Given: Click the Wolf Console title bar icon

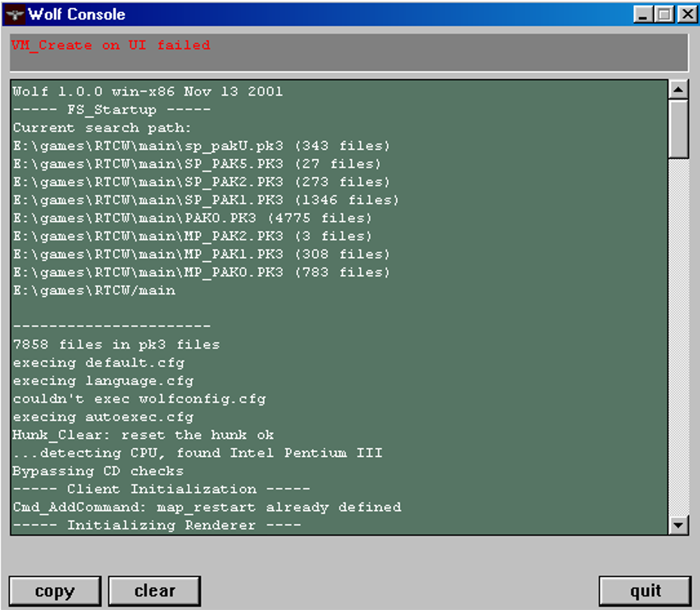Looking at the screenshot, I should (14, 14).
